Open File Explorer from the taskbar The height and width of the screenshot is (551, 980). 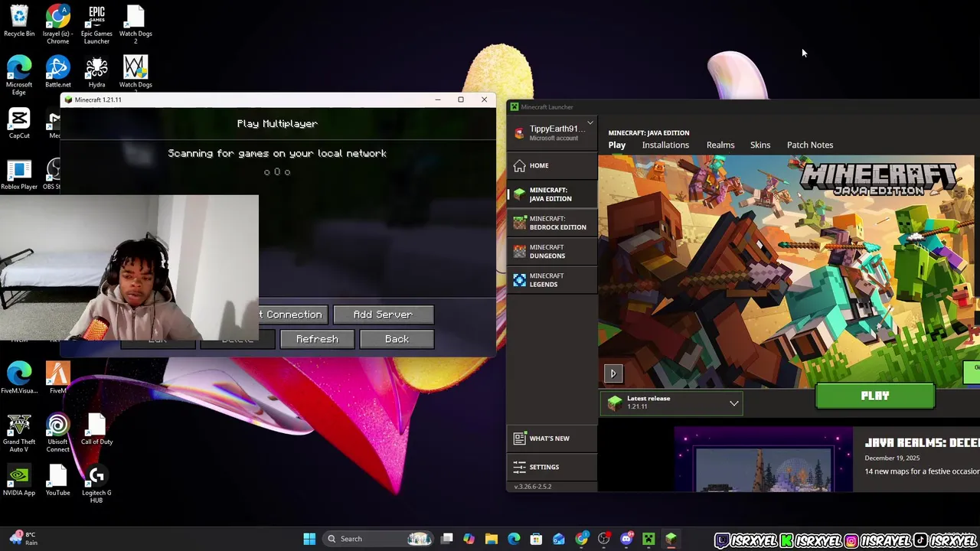[492, 539]
